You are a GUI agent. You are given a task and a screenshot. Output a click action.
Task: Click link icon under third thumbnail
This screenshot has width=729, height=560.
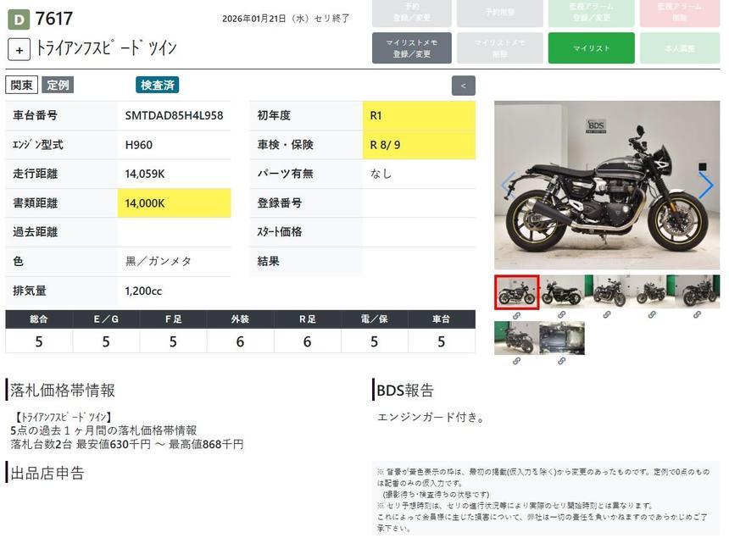coord(607,315)
